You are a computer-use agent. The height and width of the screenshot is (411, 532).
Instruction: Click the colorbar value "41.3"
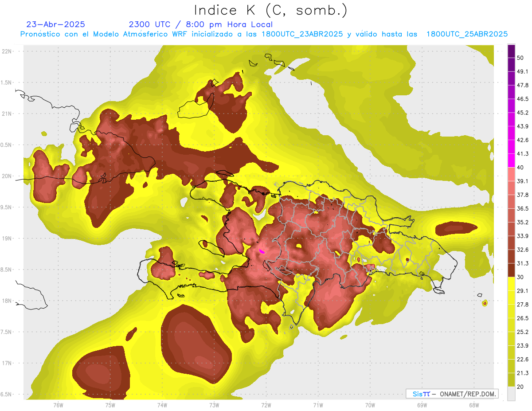coord(523,154)
